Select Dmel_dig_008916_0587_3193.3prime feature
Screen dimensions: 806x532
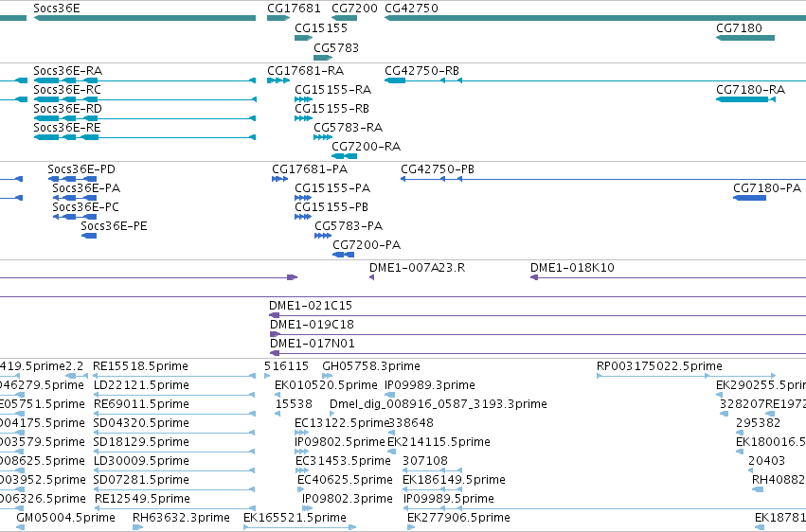coord(332,414)
